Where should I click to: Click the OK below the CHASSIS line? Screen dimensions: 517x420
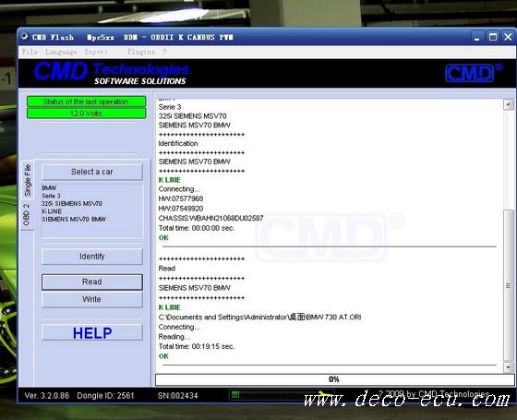[163, 238]
